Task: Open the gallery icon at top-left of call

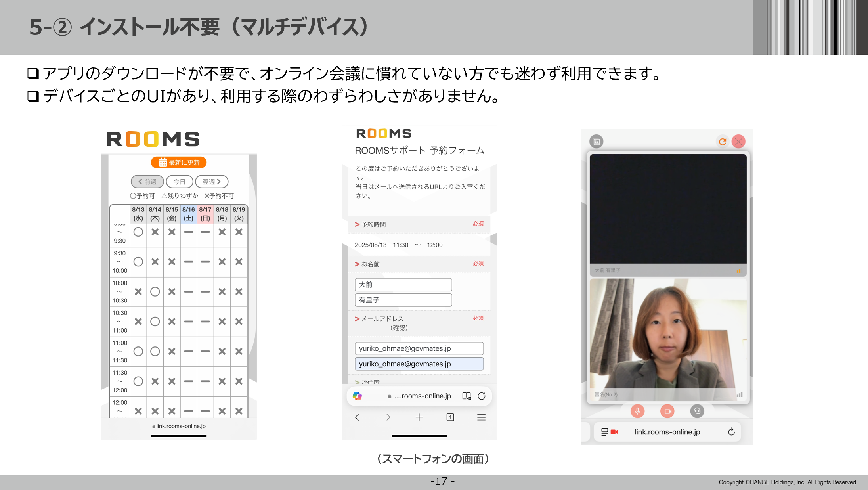Action: (597, 141)
